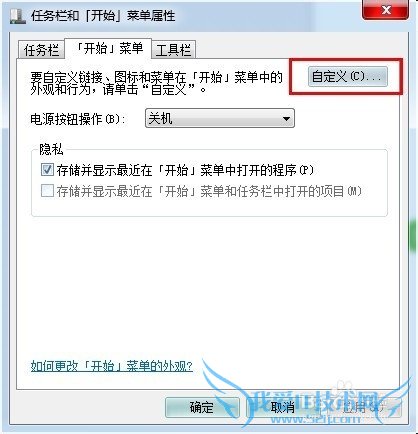Click the 隐私 group box heading

(51, 149)
